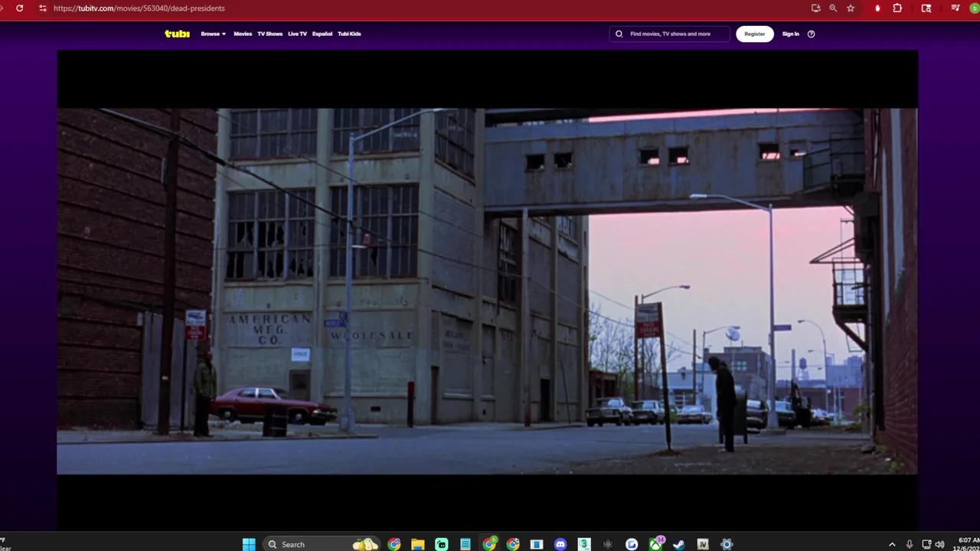
Task: Open site information icon in address bar
Action: coord(42,8)
